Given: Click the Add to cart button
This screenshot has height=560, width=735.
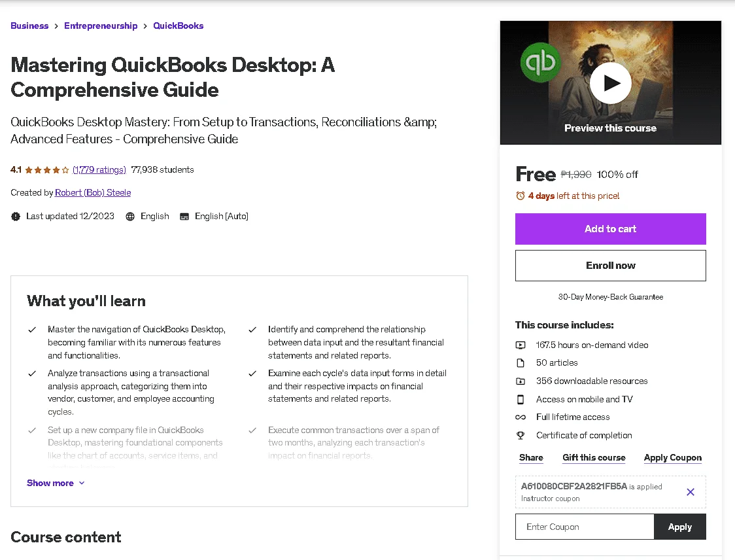Looking at the screenshot, I should pos(610,229).
